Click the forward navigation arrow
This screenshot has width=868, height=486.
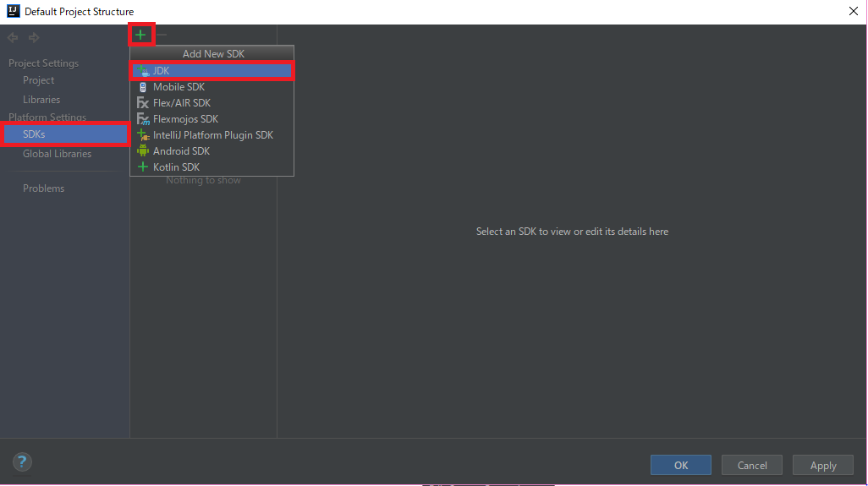34,37
